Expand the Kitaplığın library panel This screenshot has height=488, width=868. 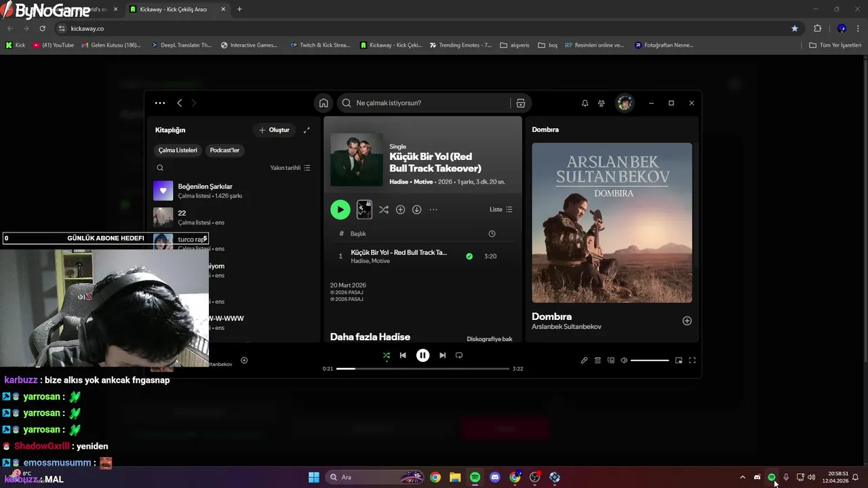[x=307, y=130]
